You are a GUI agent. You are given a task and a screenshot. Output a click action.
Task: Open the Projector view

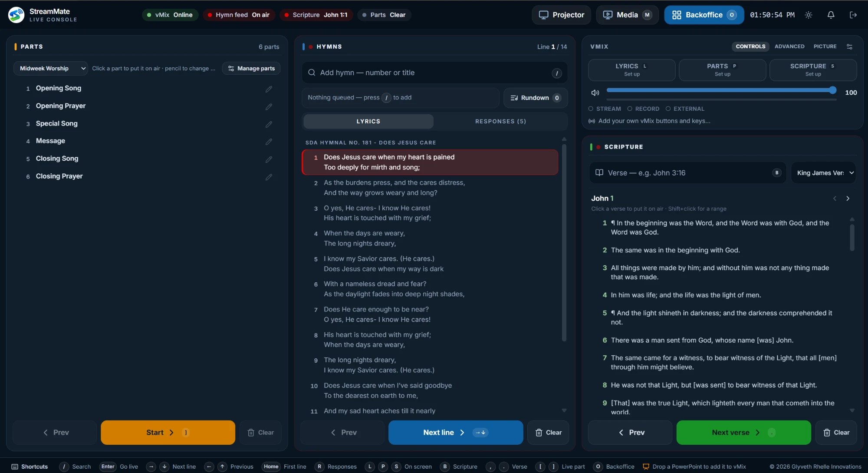point(562,15)
